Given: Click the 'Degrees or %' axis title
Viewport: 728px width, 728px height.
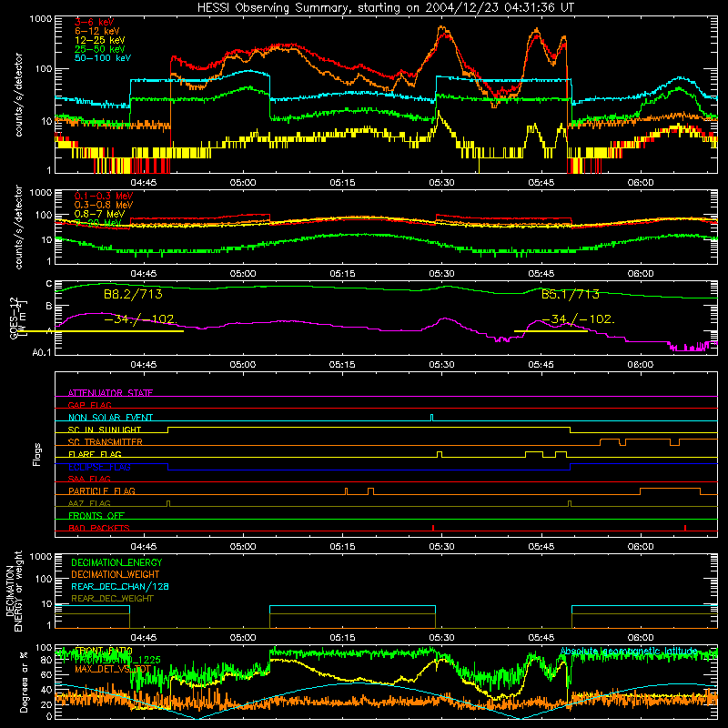Looking at the screenshot, I should 24,682.
